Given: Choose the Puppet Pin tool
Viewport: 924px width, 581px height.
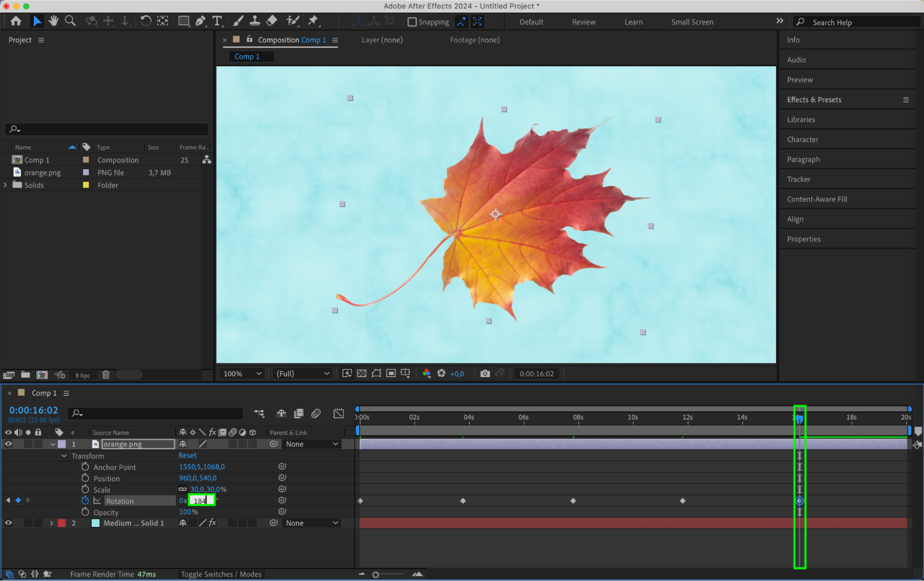Looking at the screenshot, I should pyautogui.click(x=313, y=21).
